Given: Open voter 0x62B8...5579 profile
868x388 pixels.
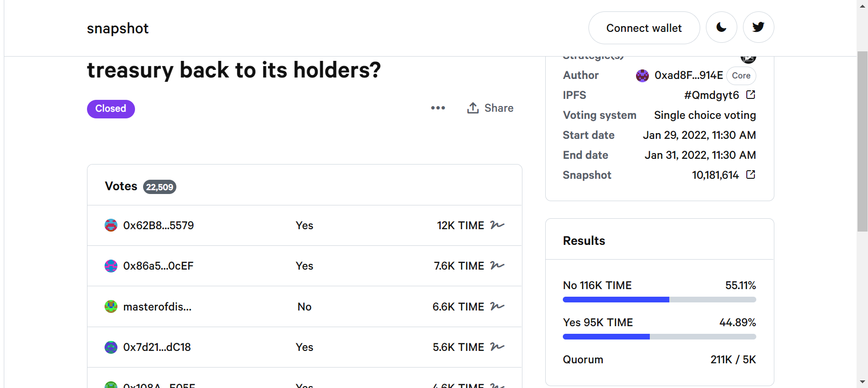Looking at the screenshot, I should click(158, 225).
